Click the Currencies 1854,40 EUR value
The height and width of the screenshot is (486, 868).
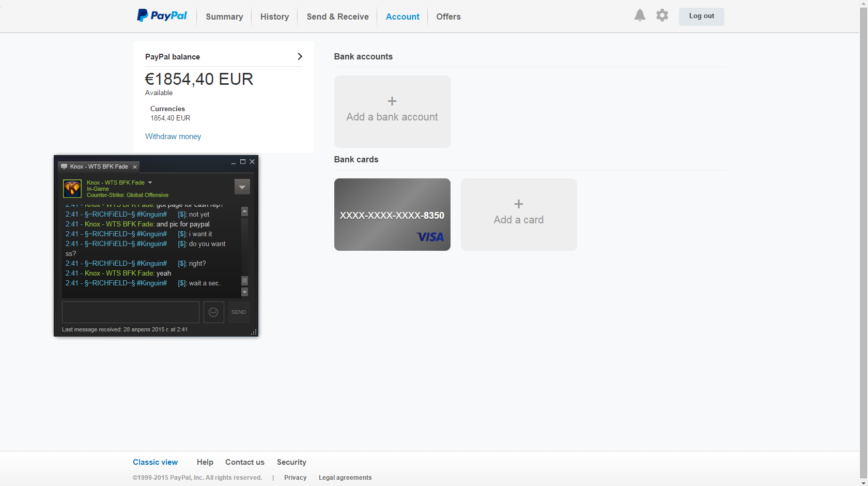pyautogui.click(x=171, y=118)
